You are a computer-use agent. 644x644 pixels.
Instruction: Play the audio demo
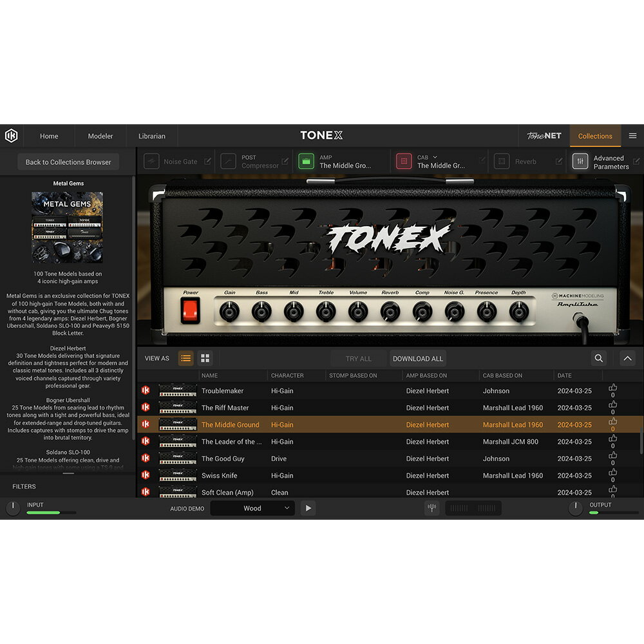308,508
